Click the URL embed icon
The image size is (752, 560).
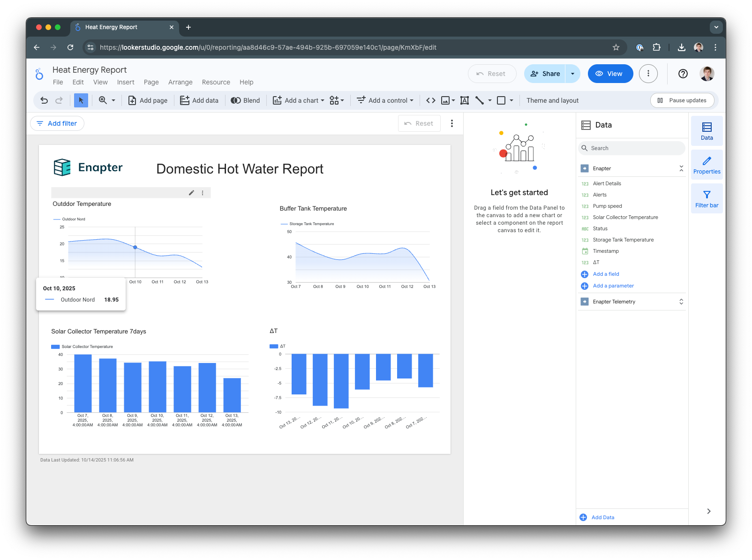coord(430,100)
